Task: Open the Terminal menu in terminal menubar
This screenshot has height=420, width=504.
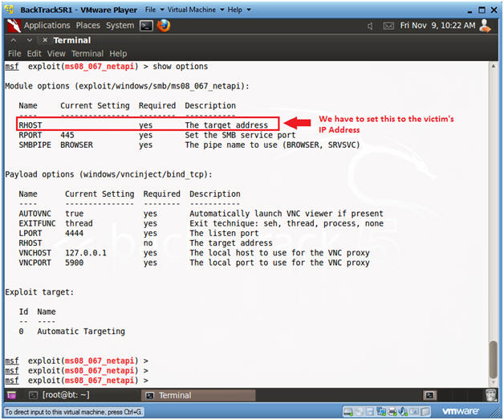Action: pos(87,53)
